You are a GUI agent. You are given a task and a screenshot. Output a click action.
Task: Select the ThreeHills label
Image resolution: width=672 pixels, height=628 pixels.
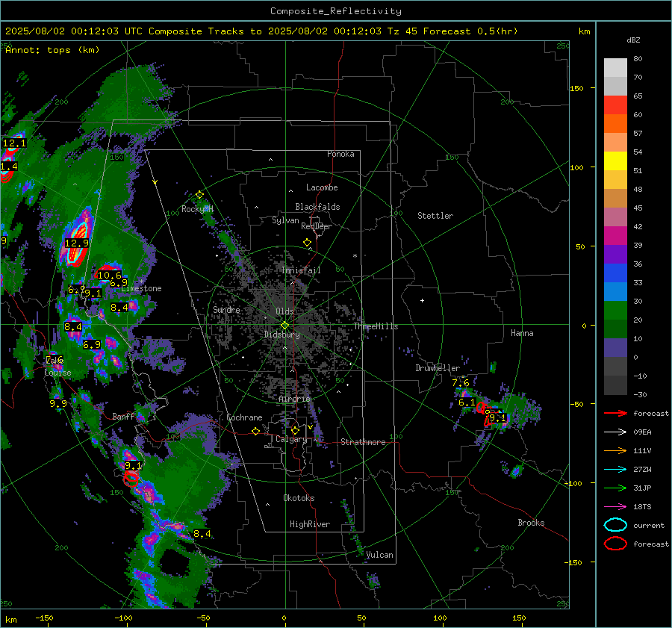pos(376,326)
